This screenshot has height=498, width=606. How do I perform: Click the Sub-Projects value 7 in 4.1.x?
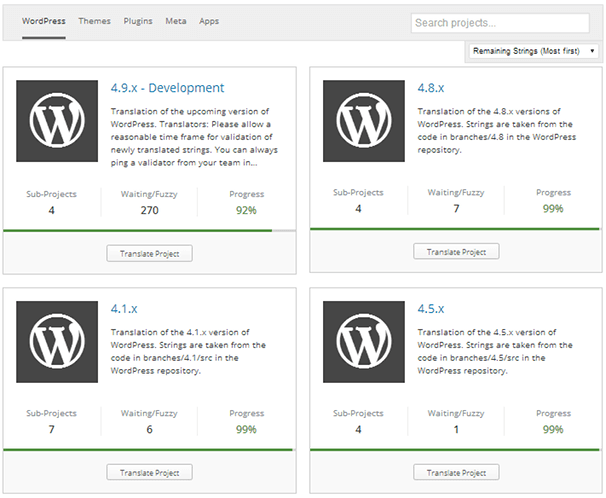coord(51,429)
